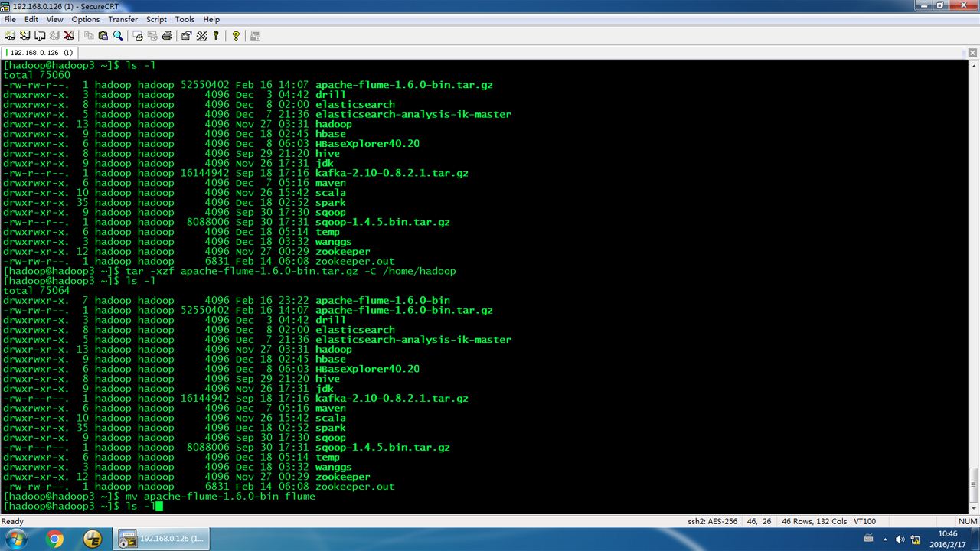This screenshot has height=551, width=980.
Task: Click the key icon for public-key settings
Action: point(216,35)
